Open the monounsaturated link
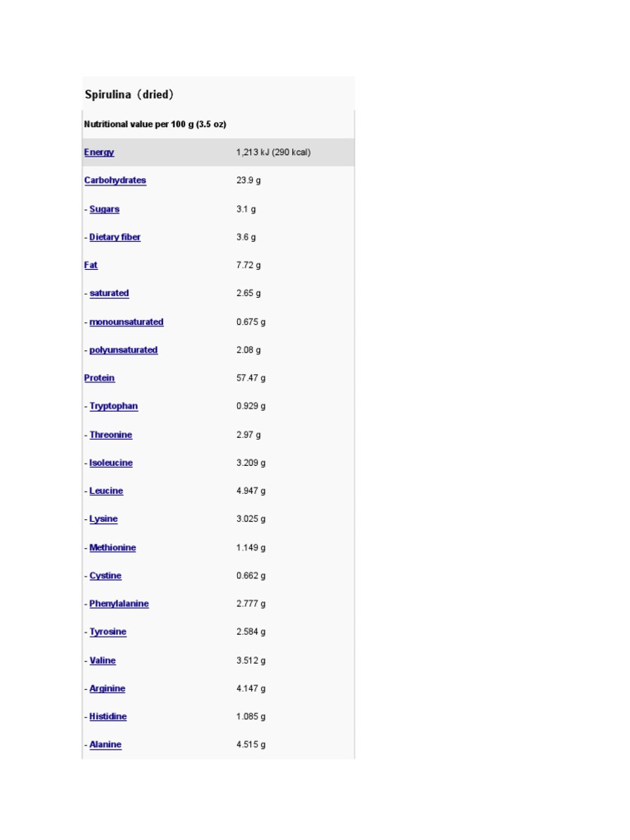Screen dimensions: 630x840 point(126,322)
